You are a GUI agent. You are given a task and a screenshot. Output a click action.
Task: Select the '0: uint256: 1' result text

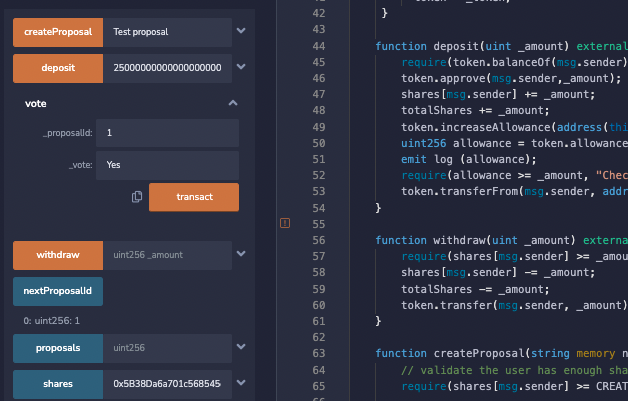[x=52, y=321]
